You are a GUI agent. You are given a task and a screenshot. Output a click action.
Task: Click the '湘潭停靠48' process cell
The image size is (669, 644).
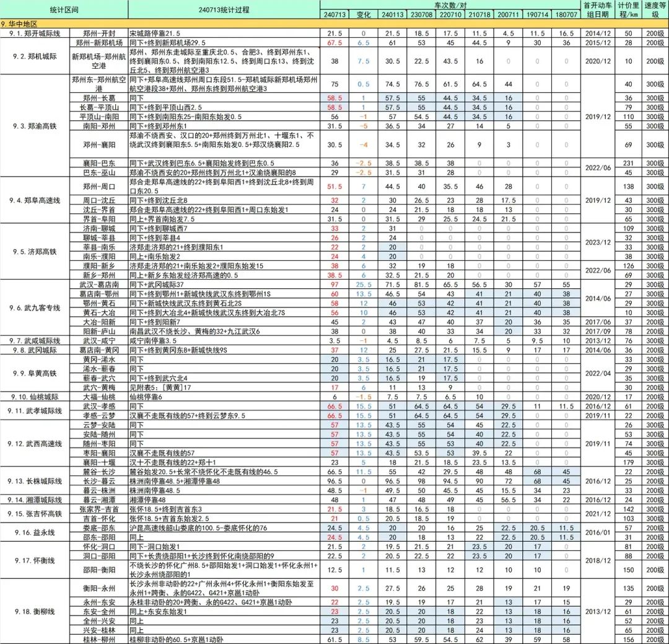(x=224, y=500)
